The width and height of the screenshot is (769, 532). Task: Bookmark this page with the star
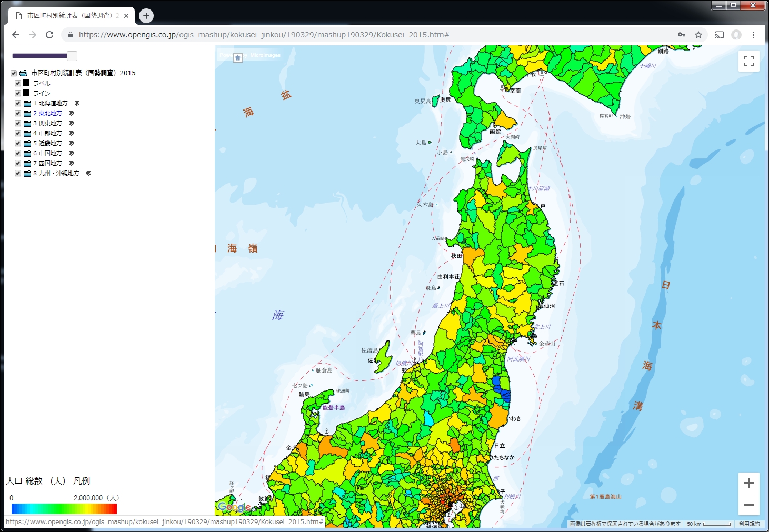698,35
